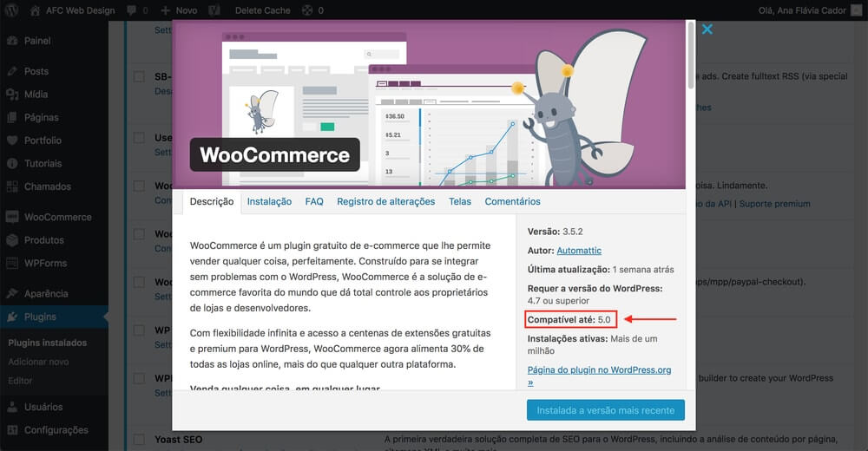Open the Comentários tab
This screenshot has height=451, width=868.
tap(512, 202)
